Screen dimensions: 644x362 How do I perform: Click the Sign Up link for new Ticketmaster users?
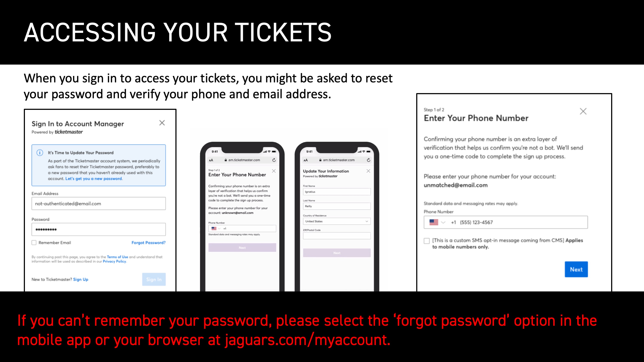point(81,279)
